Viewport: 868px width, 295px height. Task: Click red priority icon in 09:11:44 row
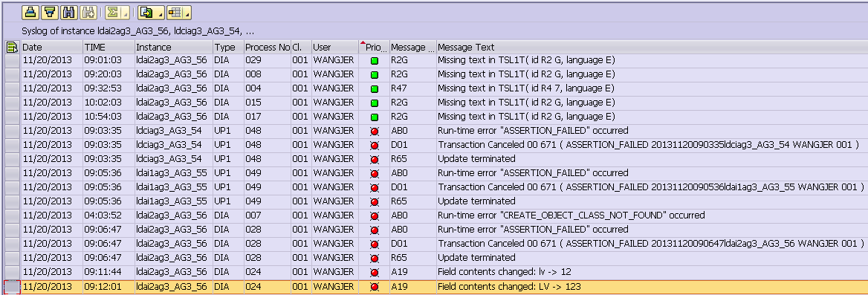[375, 272]
